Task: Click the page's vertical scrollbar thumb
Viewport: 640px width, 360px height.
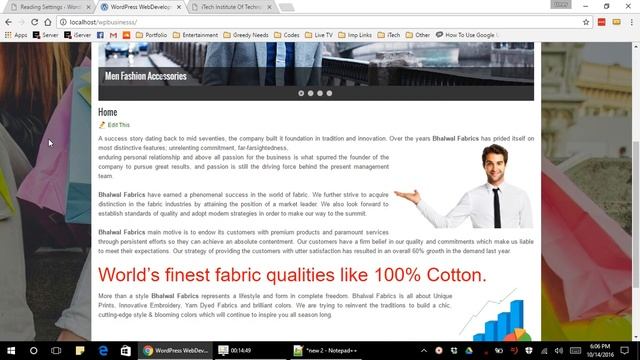Action: coord(636,213)
